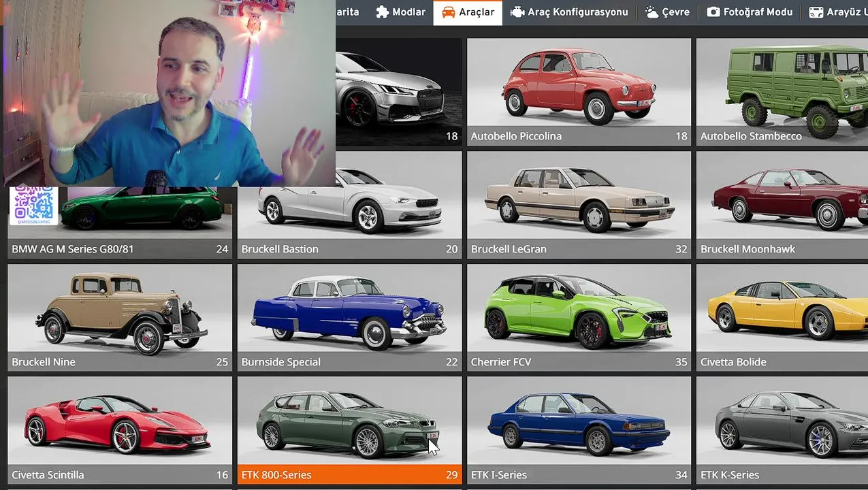Click the Arayüz window icon
868x490 pixels.
pyautogui.click(x=816, y=12)
